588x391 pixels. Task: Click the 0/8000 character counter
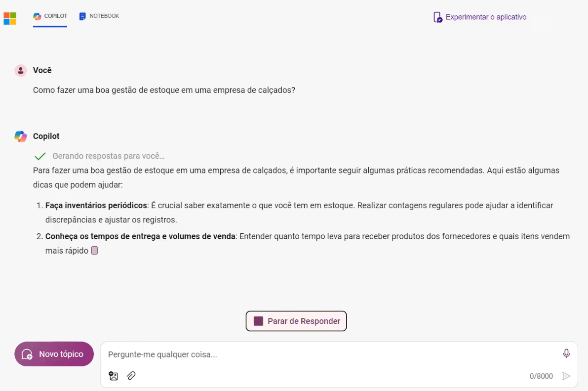pos(541,376)
